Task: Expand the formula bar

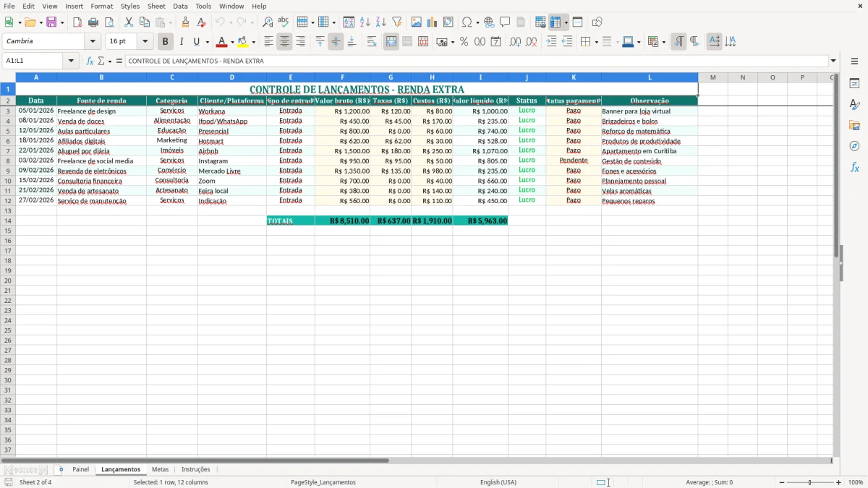Action: (x=833, y=61)
